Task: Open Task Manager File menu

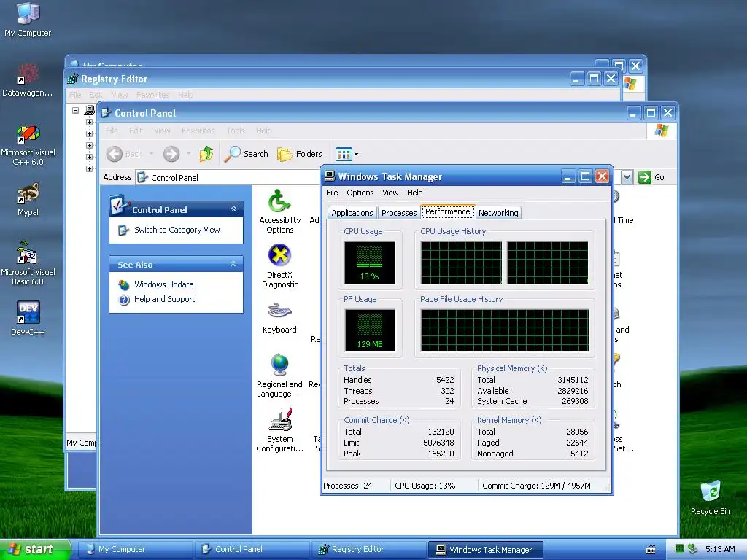Action: point(332,192)
